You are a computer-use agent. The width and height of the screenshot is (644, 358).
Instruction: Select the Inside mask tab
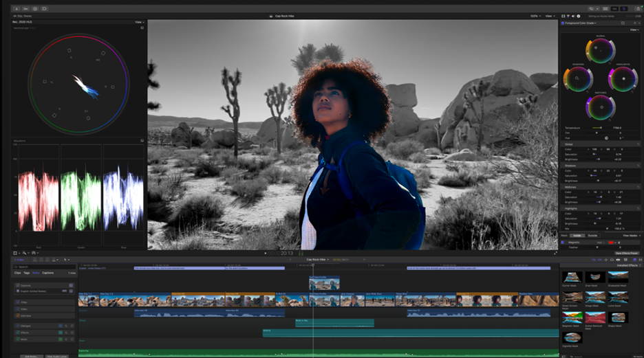pyautogui.click(x=577, y=236)
